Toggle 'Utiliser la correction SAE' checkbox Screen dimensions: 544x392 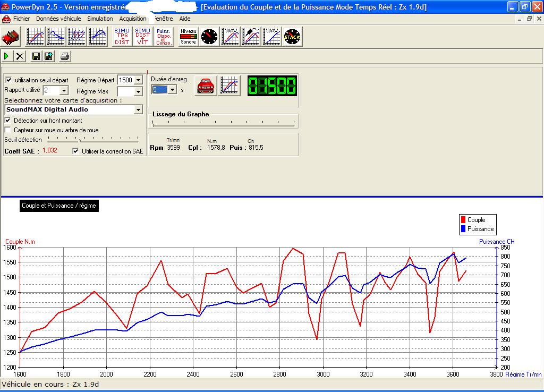75,151
